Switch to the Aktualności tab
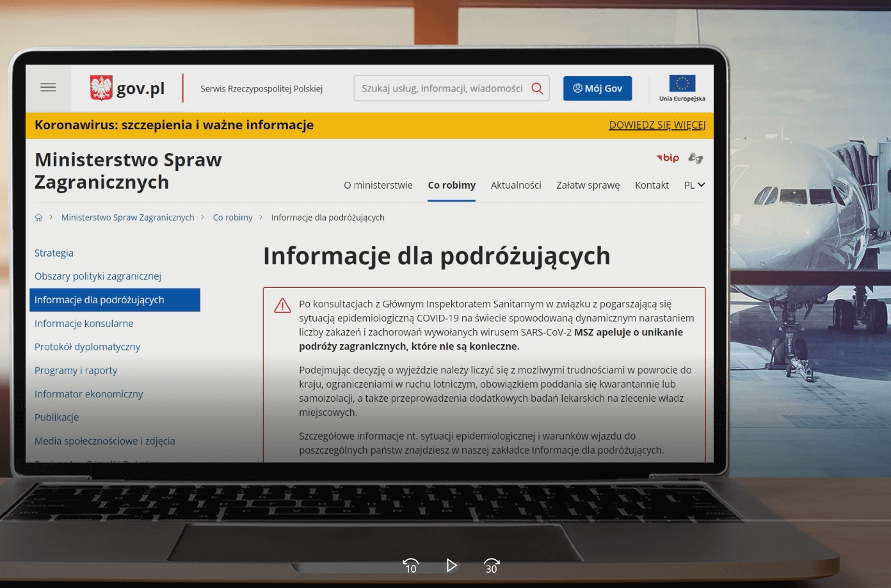 tap(515, 185)
